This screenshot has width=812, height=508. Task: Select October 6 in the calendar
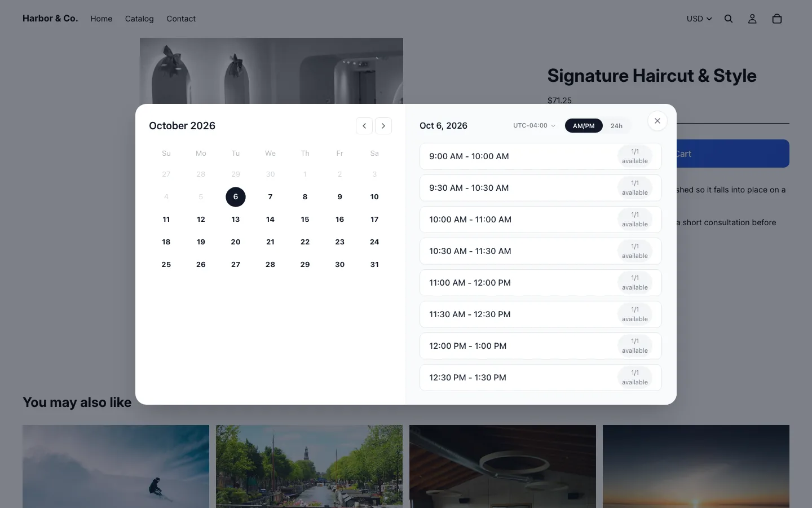point(236,197)
